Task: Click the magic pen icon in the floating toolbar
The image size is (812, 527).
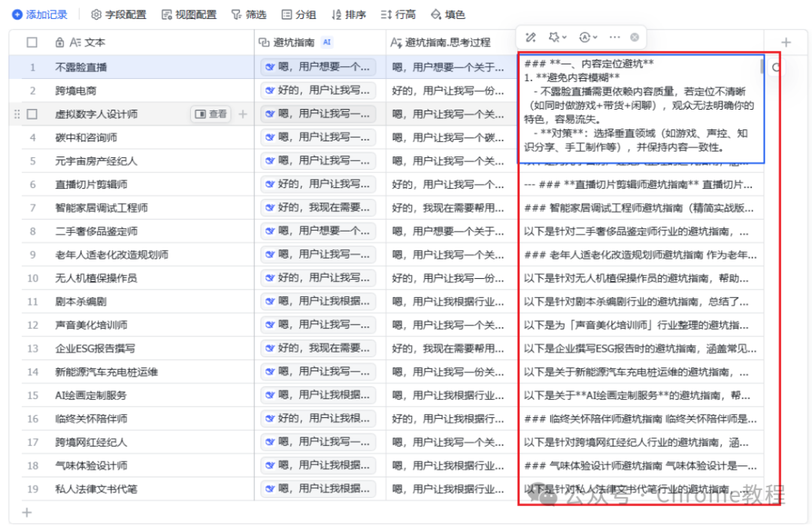Action: pyautogui.click(x=530, y=38)
